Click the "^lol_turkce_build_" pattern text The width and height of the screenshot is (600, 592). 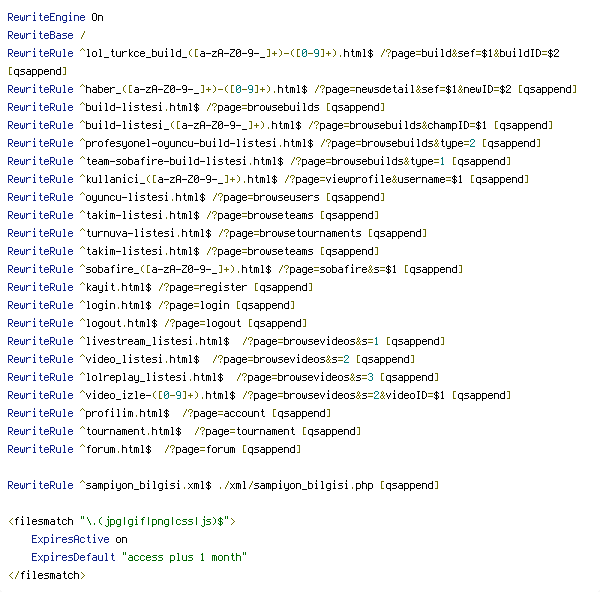click(x=133, y=54)
